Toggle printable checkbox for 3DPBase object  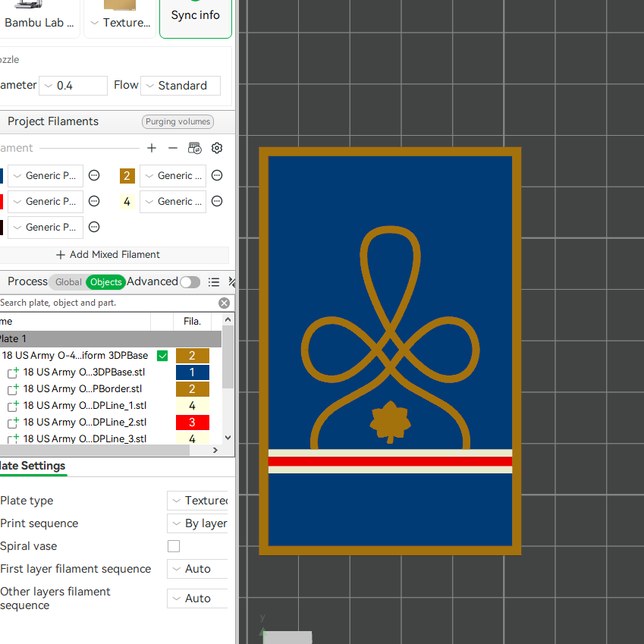click(x=162, y=356)
